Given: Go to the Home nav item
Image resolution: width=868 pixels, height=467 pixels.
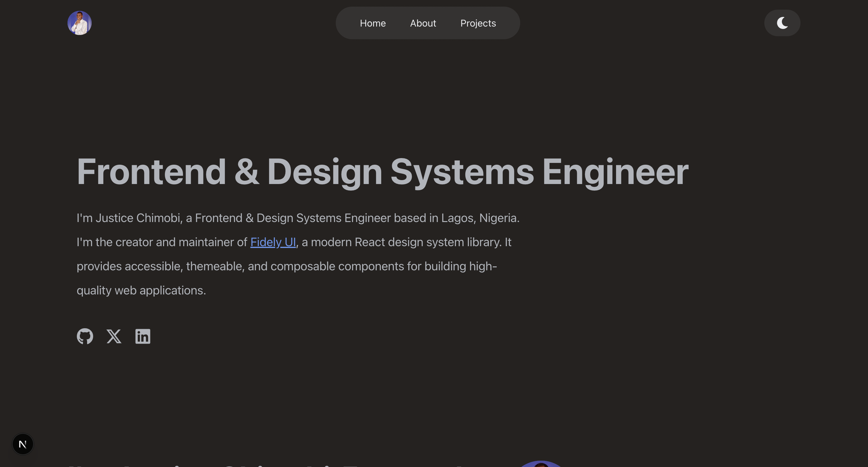Looking at the screenshot, I should coord(373,23).
